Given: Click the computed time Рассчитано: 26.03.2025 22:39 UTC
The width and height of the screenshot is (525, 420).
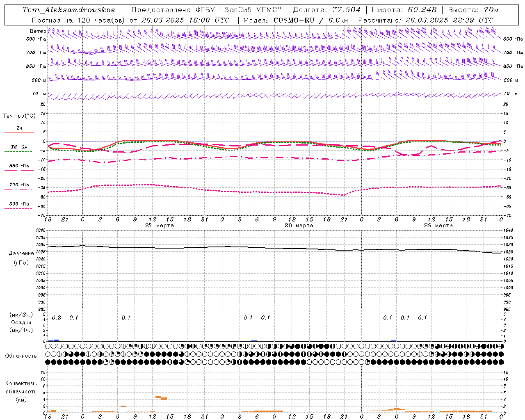Looking at the screenshot, I should pos(425,20).
